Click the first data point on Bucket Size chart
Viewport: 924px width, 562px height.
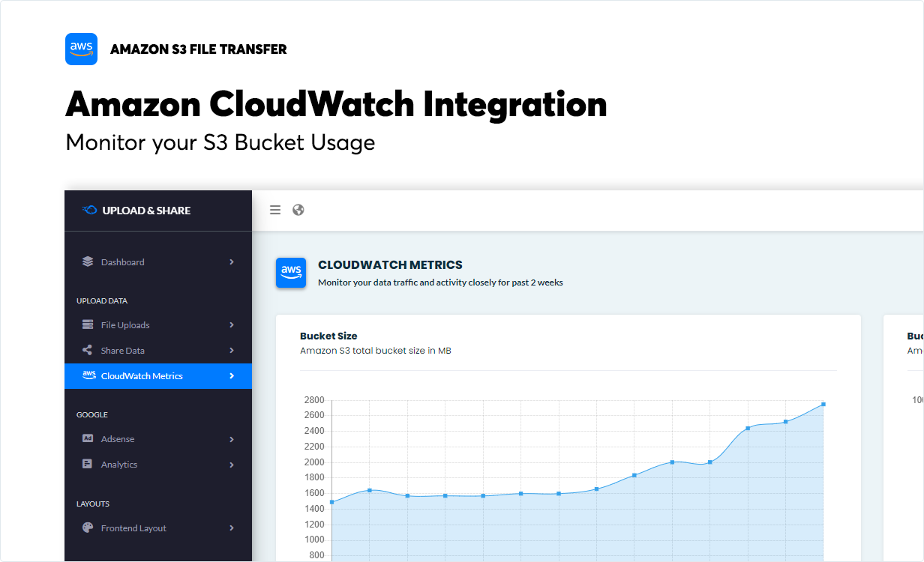point(331,502)
